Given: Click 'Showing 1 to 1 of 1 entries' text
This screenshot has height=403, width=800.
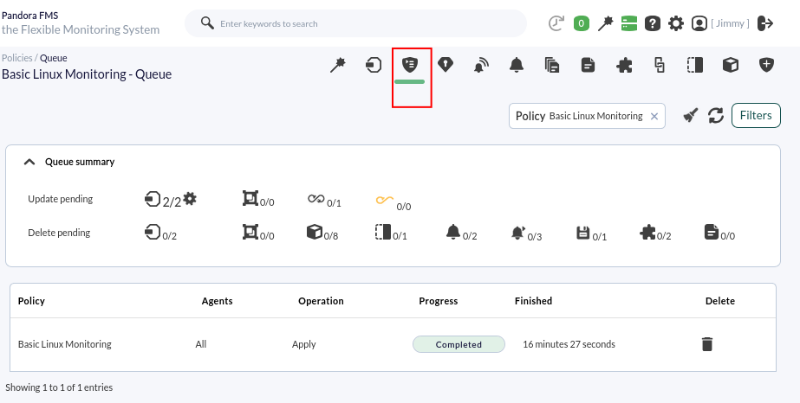Looking at the screenshot, I should (59, 387).
